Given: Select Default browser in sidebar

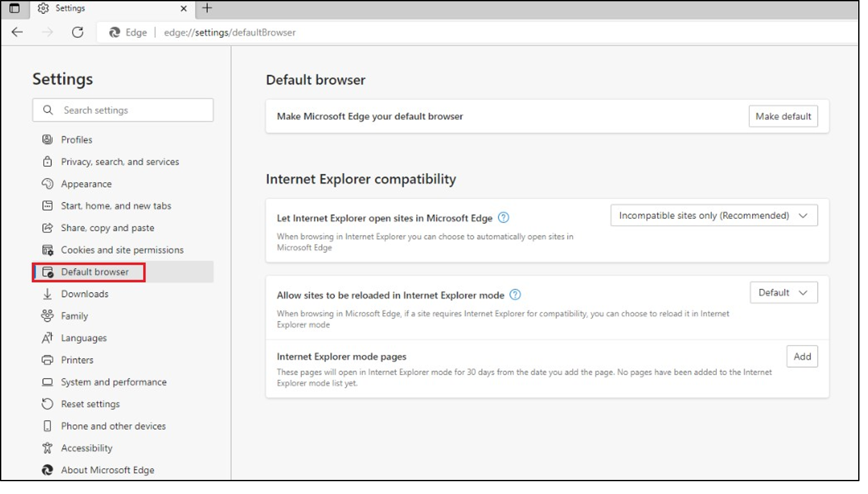Looking at the screenshot, I should coord(123,272).
